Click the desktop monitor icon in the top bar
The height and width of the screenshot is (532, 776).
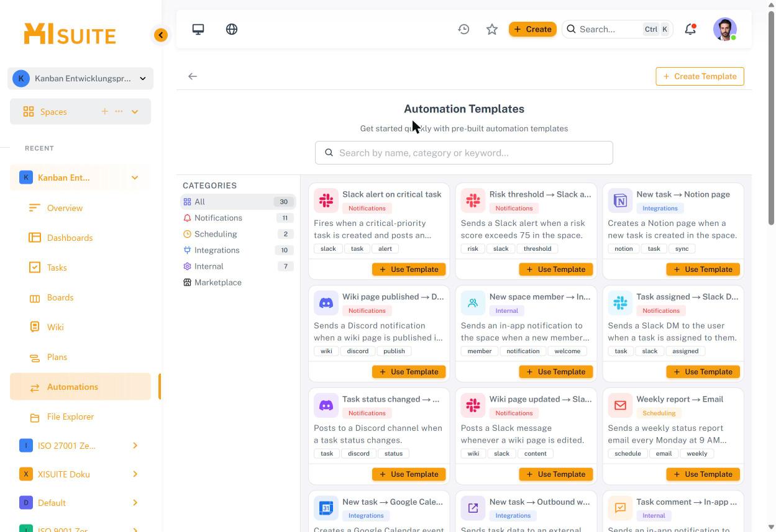click(198, 29)
